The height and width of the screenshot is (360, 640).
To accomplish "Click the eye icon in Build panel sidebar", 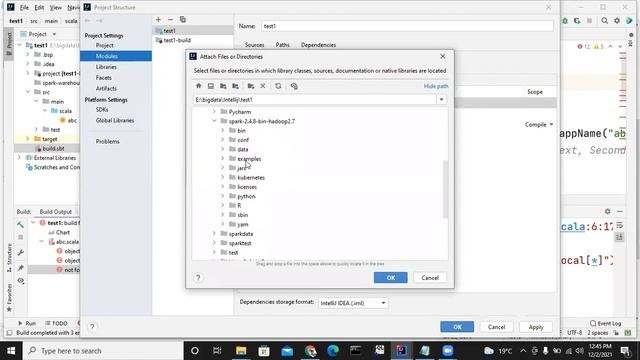I will tap(20, 281).
